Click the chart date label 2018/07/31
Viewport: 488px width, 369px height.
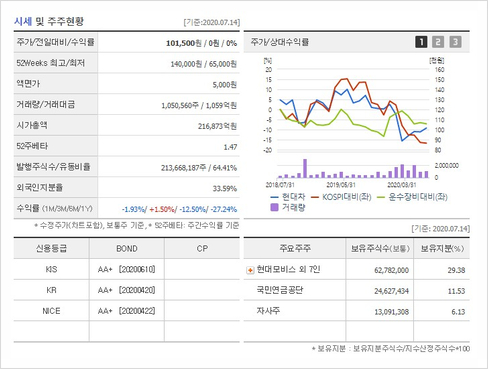[280, 185]
